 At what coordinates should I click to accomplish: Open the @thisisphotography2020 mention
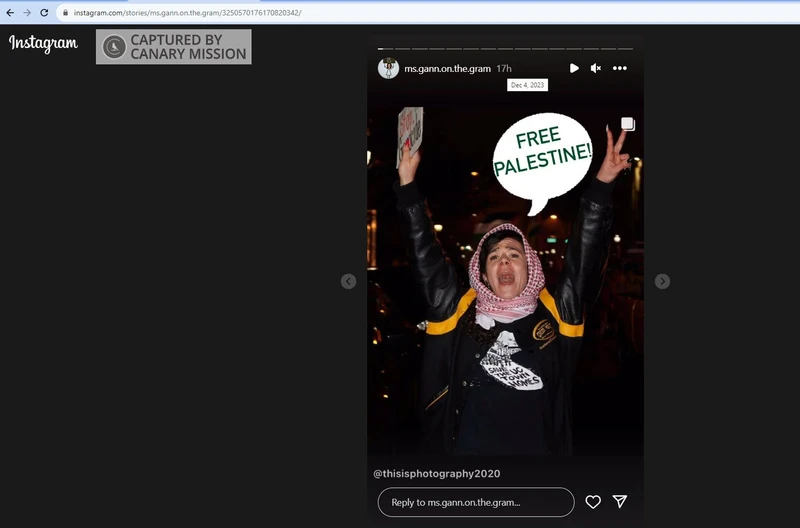[437, 473]
